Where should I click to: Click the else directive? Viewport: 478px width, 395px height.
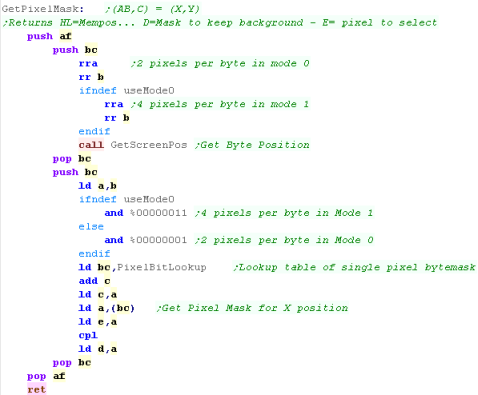tap(91, 226)
